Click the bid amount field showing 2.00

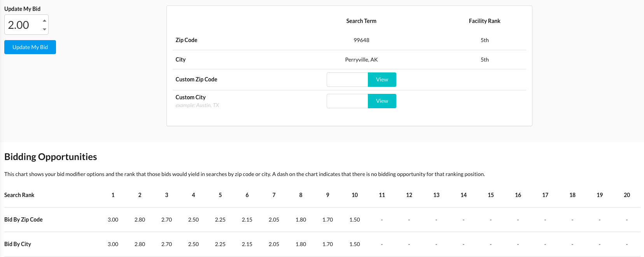(26, 25)
